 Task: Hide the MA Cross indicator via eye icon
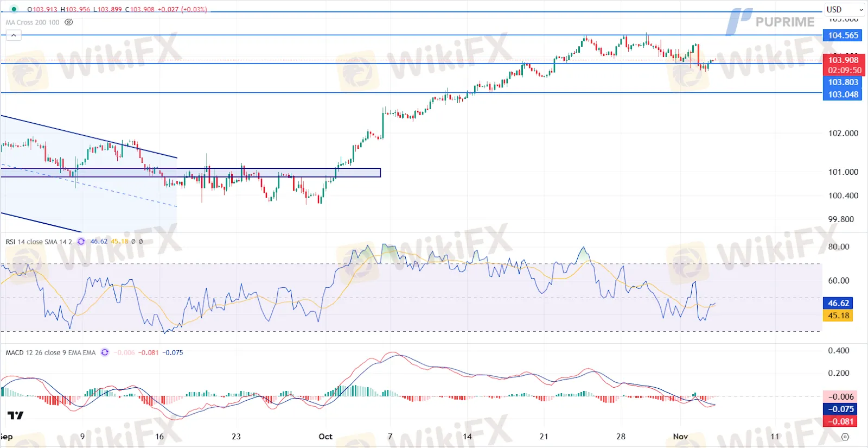pos(69,22)
